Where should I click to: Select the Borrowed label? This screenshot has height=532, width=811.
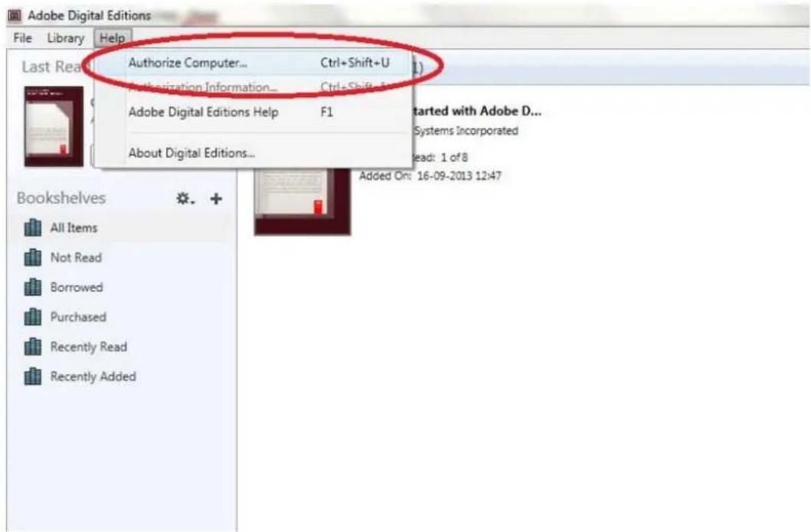pos(77,288)
